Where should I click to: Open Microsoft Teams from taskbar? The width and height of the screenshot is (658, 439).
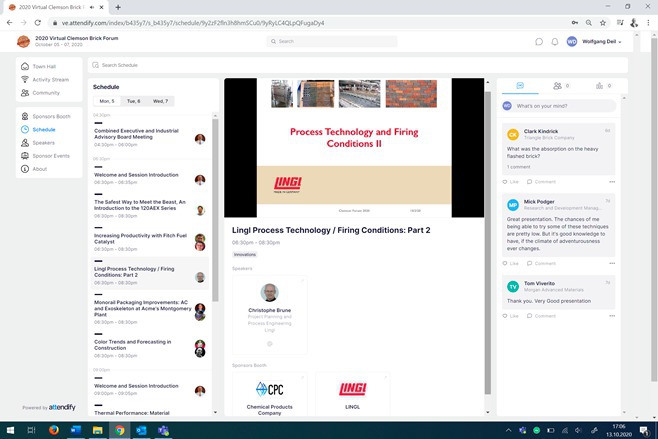[x=163, y=430]
